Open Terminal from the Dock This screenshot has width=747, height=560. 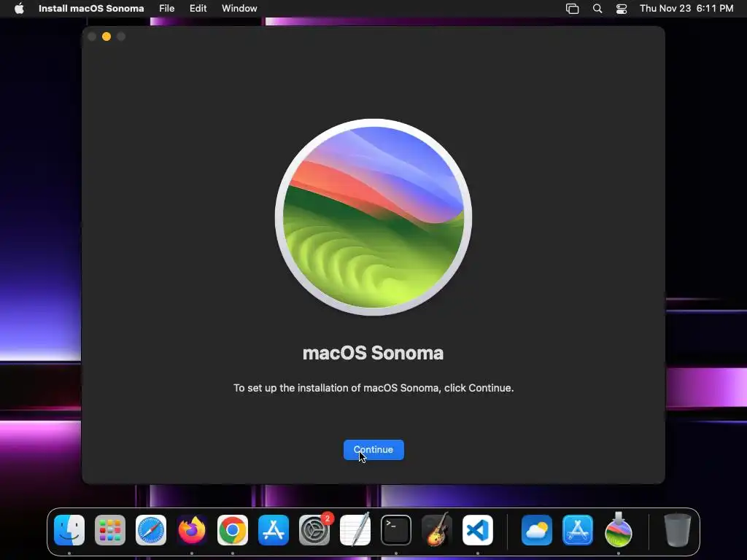pyautogui.click(x=396, y=530)
